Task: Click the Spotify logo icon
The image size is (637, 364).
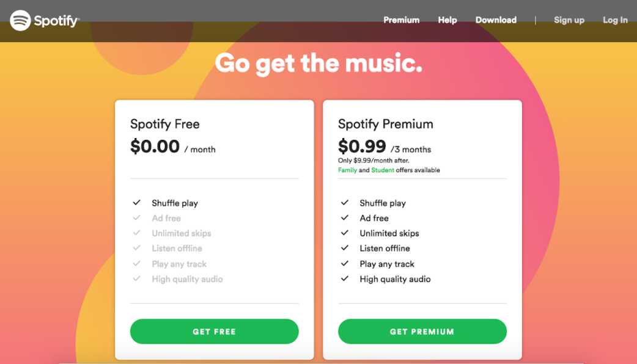Action: pyautogui.click(x=20, y=20)
